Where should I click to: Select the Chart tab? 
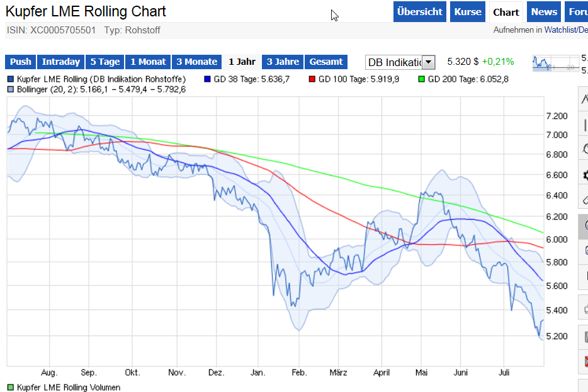click(x=506, y=12)
